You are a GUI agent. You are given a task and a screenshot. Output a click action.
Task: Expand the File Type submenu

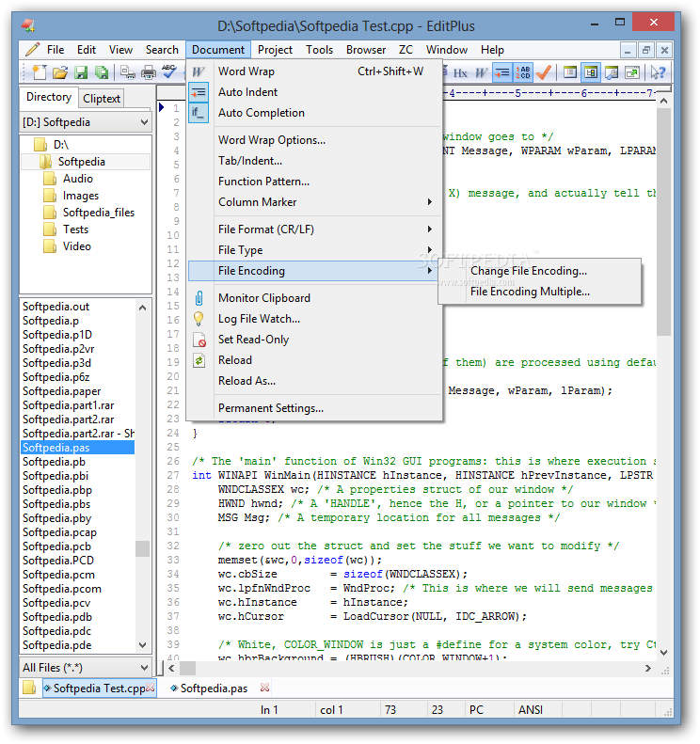(x=314, y=250)
